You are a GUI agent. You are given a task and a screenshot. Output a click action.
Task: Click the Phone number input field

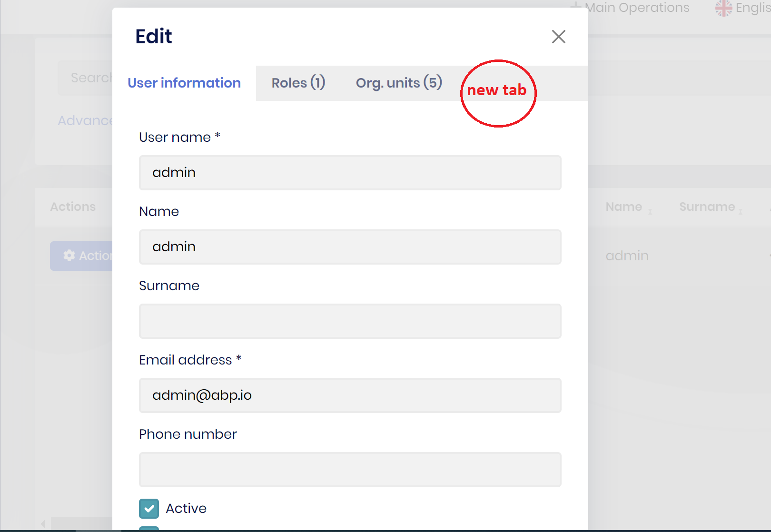coord(350,470)
